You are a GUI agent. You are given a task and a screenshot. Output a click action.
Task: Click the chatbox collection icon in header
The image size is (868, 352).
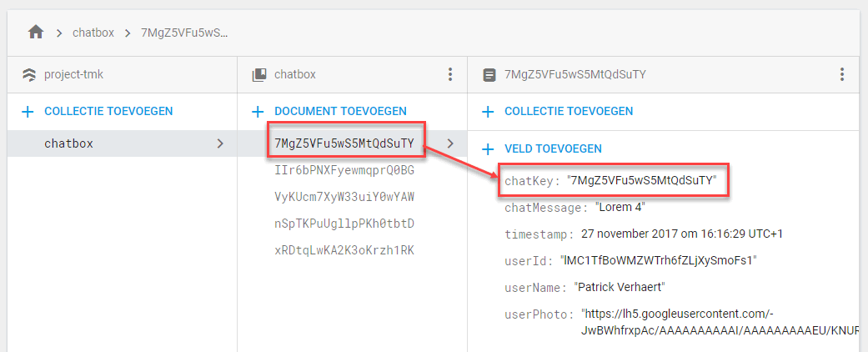coord(259,75)
